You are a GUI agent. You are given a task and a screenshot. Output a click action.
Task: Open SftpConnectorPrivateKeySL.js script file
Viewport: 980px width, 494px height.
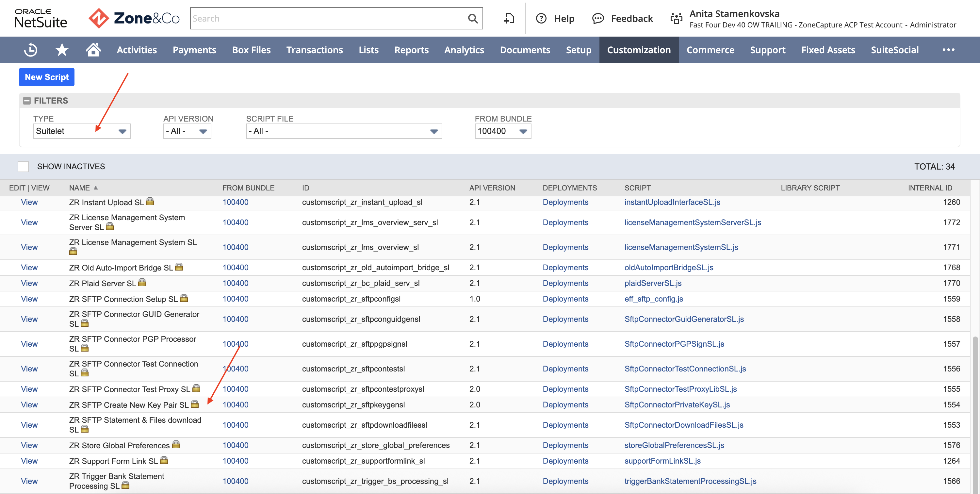point(677,404)
